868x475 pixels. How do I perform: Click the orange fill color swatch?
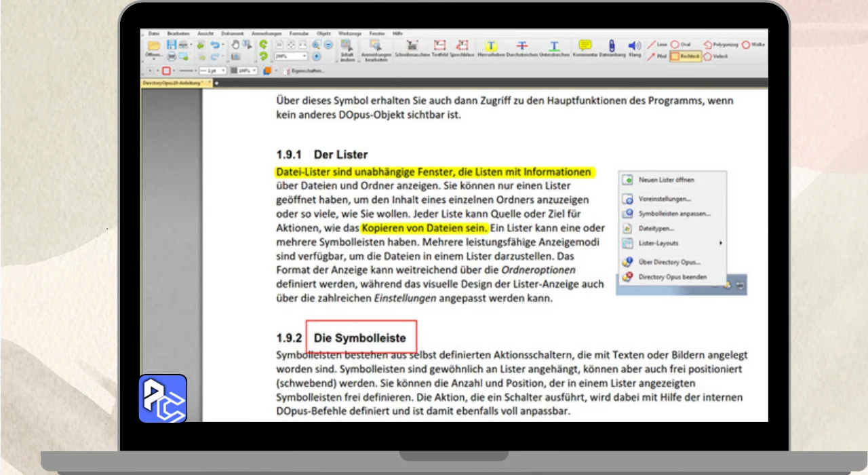(268, 71)
